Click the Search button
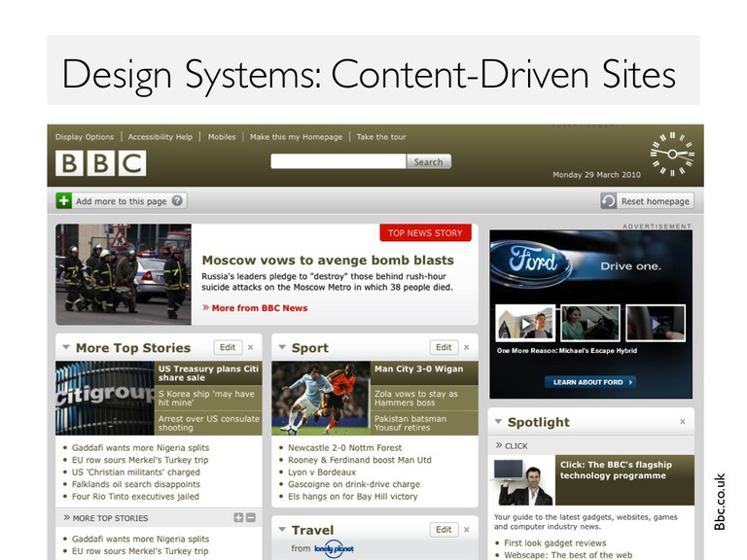 click(428, 161)
